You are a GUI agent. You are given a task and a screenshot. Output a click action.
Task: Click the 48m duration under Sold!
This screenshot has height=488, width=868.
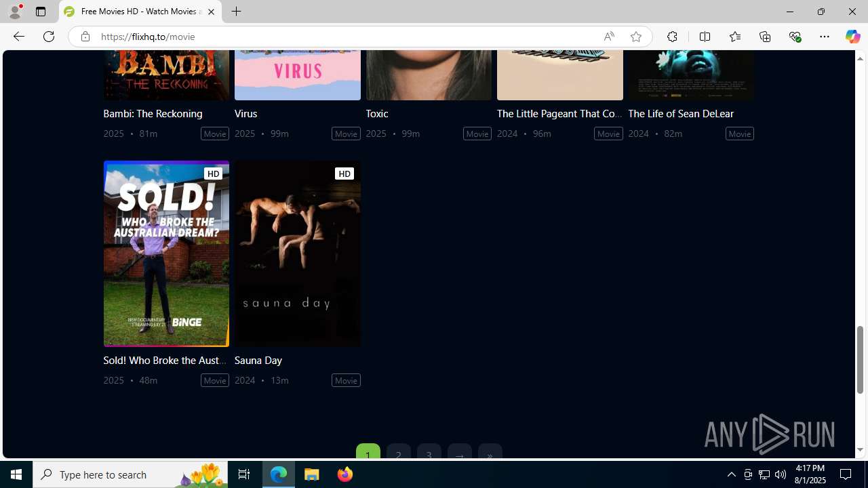click(x=149, y=380)
